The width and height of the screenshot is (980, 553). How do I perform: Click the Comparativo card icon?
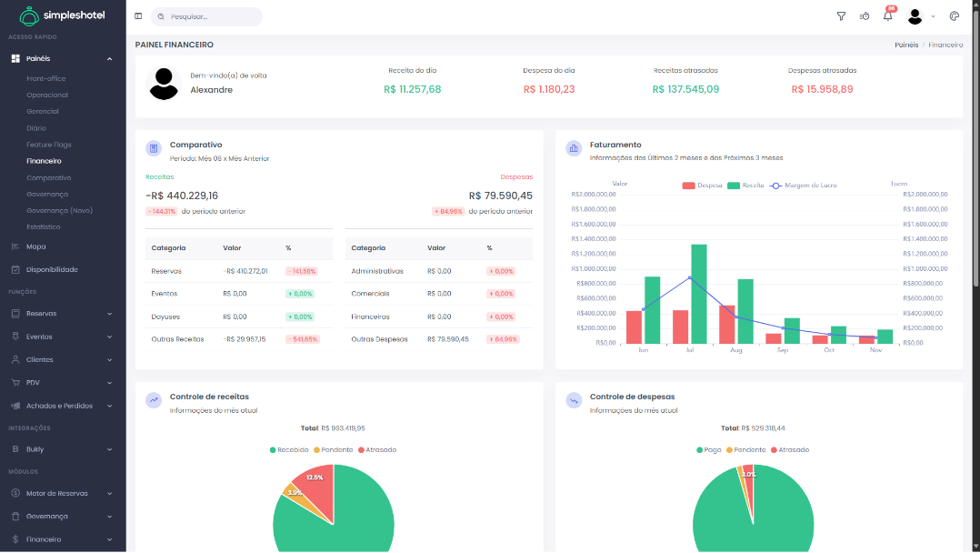[x=153, y=148]
